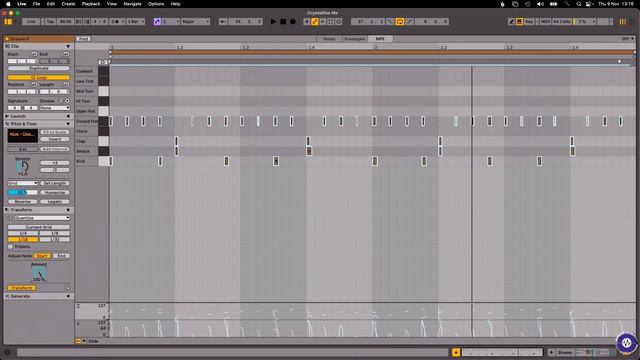Select the Closed Hat drum row
Viewport: 640px width, 360px height.
coord(87,121)
